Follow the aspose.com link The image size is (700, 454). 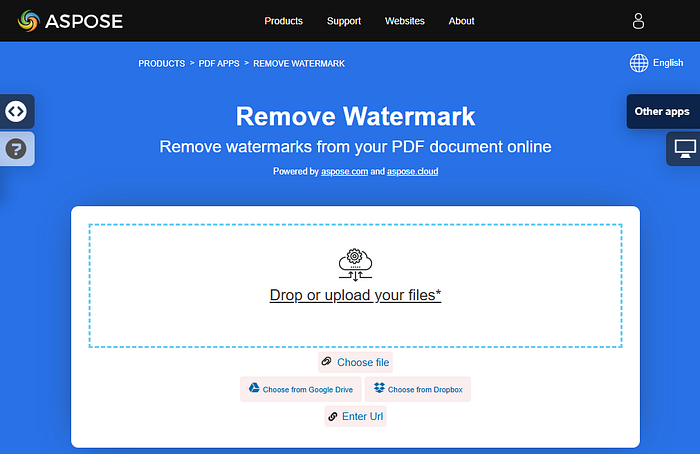click(x=344, y=171)
